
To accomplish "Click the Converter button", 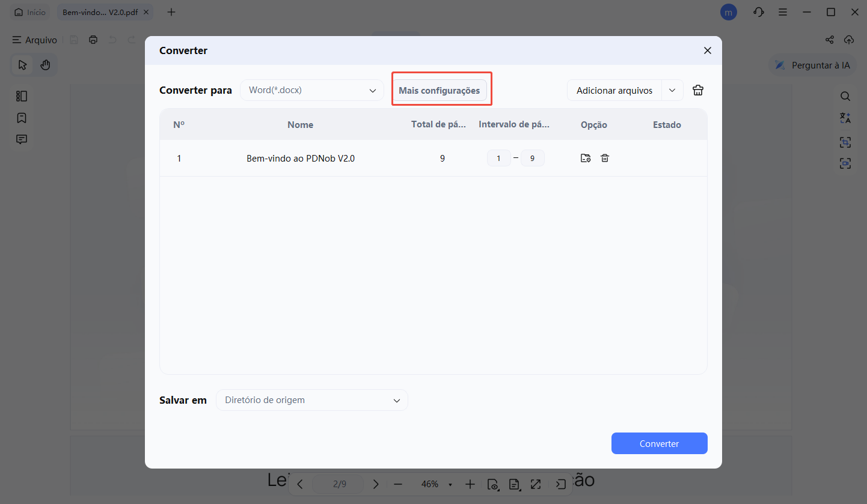I will tap(659, 443).
